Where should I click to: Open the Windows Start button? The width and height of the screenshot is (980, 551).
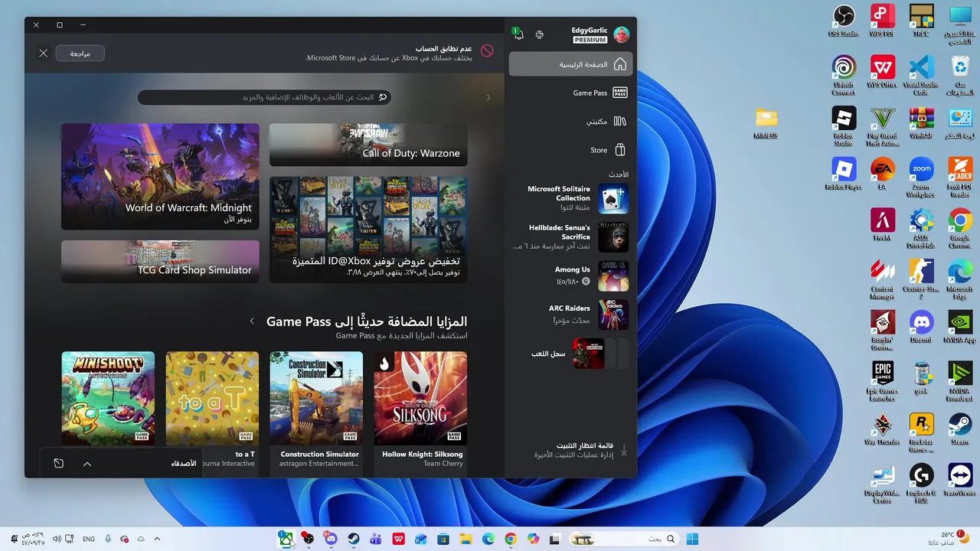click(x=692, y=539)
